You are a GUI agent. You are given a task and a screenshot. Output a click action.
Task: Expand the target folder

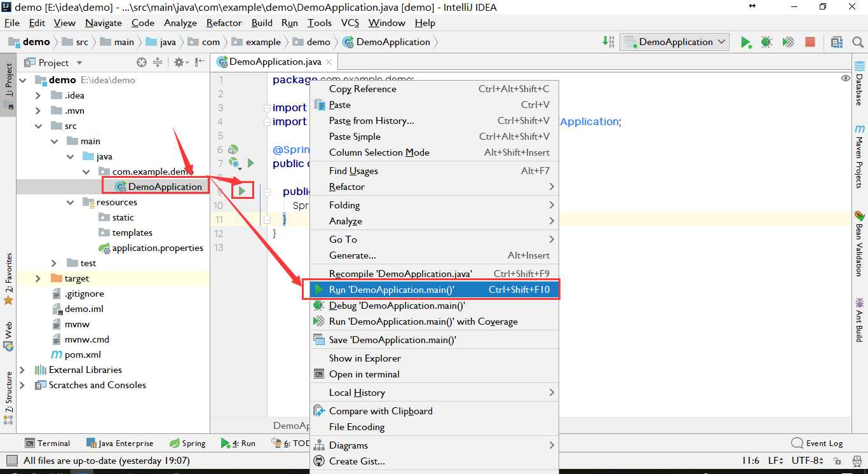pyautogui.click(x=38, y=278)
